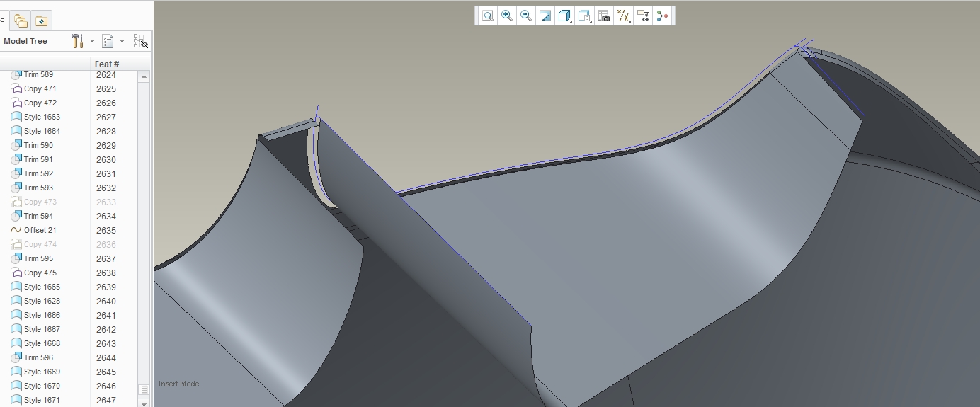980x407 pixels.
Task: Select Offset 21 curve feature
Action: (40, 230)
